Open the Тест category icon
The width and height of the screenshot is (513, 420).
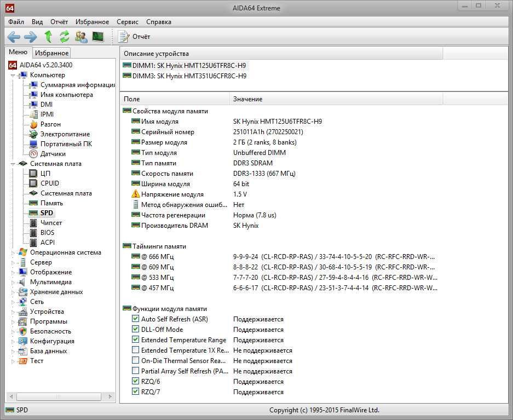tap(23, 361)
